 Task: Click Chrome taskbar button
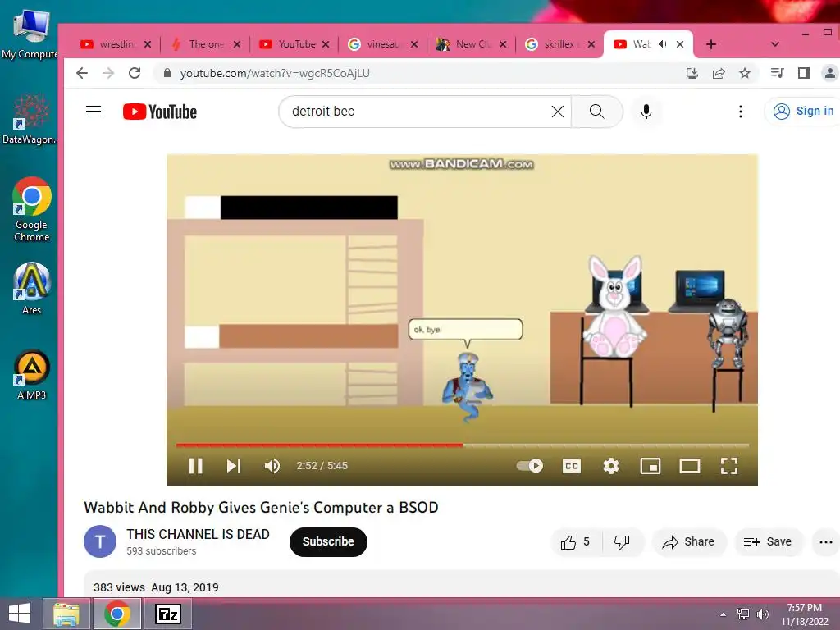(117, 614)
